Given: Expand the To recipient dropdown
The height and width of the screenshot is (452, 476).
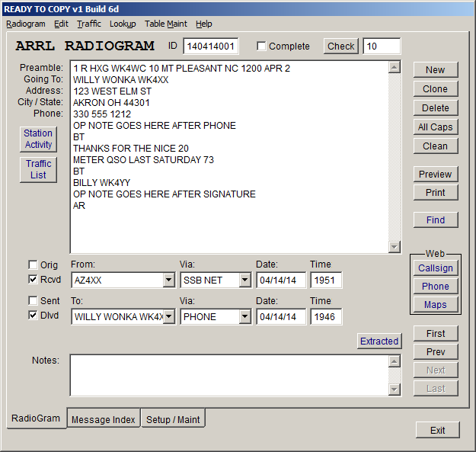Looking at the screenshot, I should 168,316.
